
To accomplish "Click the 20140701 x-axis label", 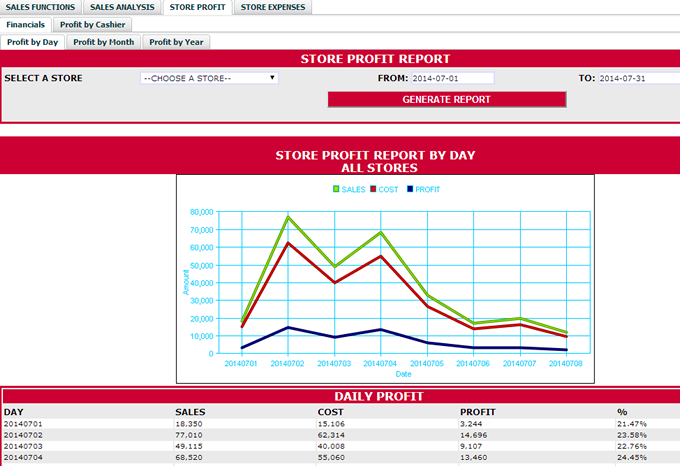I will (241, 364).
